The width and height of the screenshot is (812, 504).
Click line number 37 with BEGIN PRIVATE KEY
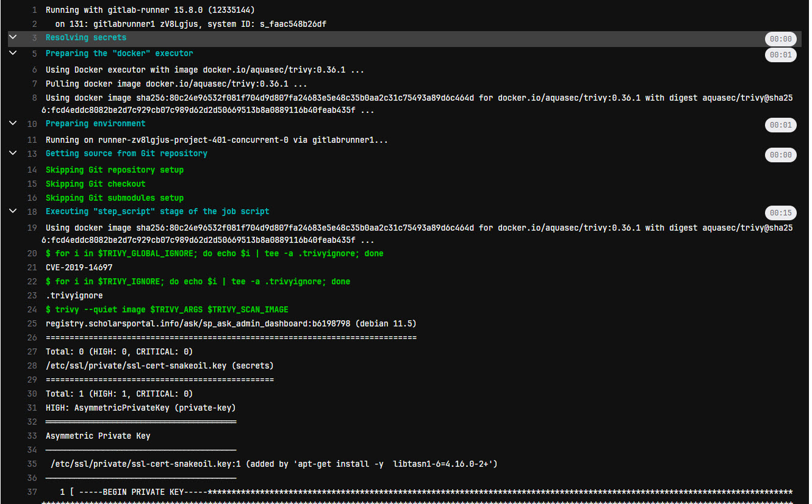click(x=32, y=492)
